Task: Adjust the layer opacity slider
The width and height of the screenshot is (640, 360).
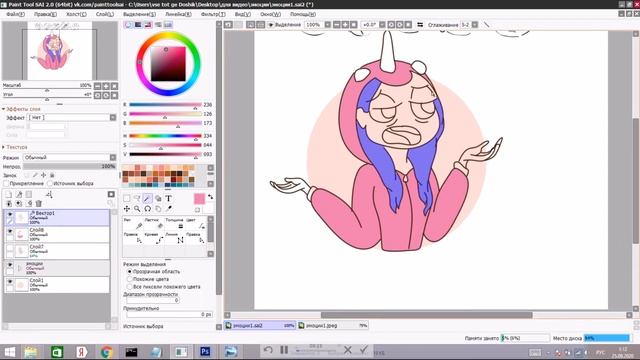Action: tap(69, 167)
